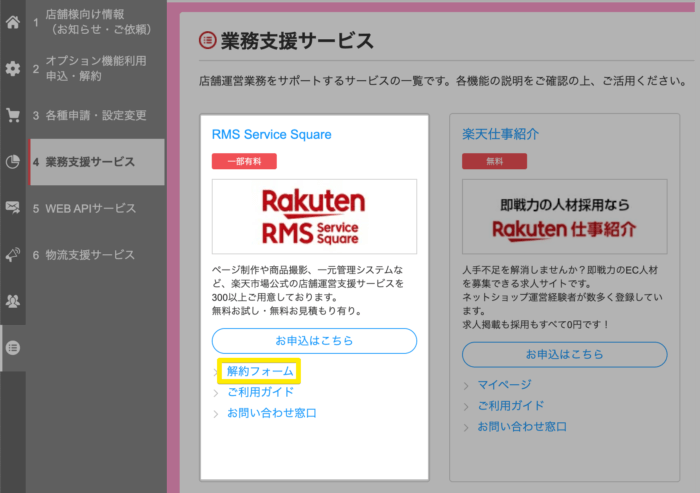Click the list icon at sidebar bottom
The width and height of the screenshot is (700, 493).
point(12,347)
